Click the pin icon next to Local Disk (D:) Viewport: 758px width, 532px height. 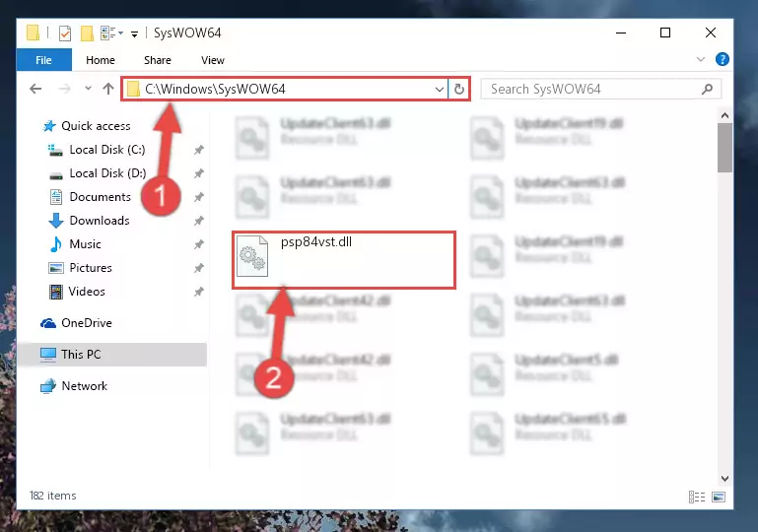[x=199, y=173]
